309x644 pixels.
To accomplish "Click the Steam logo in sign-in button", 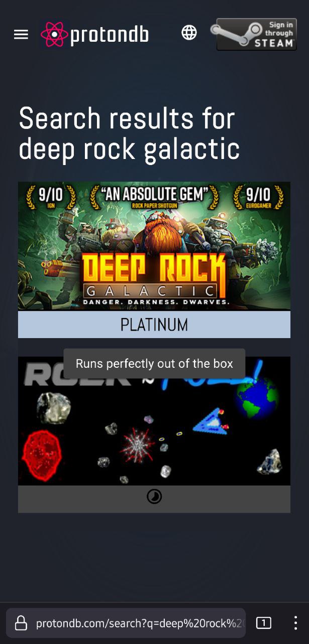I will coord(237,34).
